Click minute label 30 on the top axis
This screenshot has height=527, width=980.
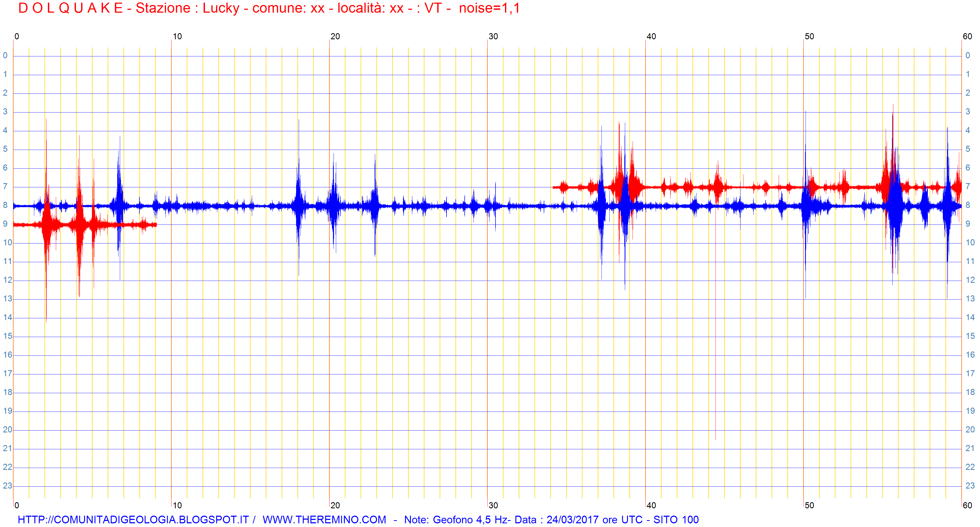(x=493, y=37)
